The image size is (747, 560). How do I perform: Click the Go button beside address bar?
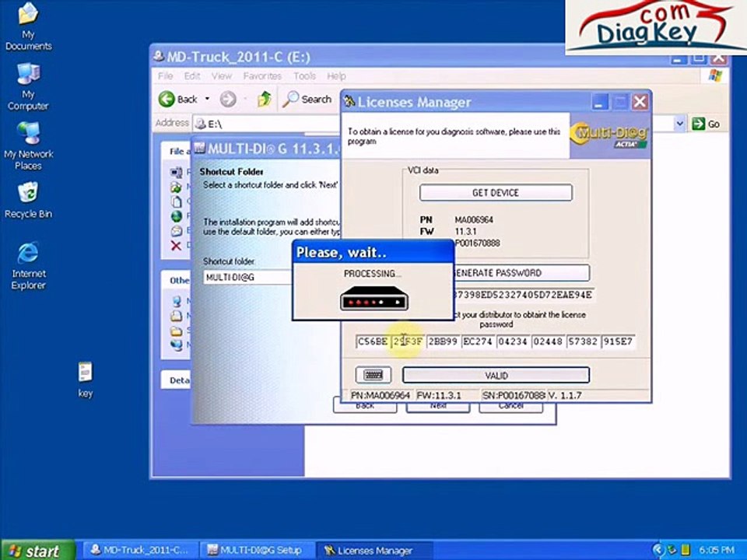[706, 124]
